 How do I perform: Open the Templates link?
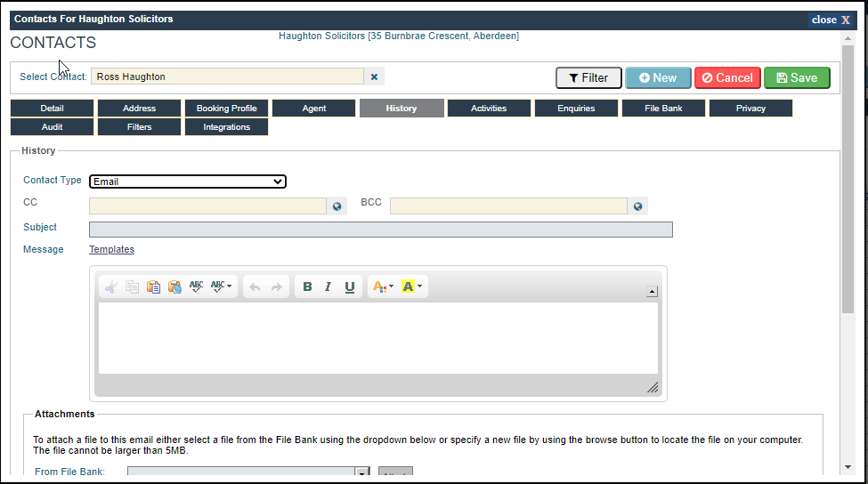(x=112, y=249)
